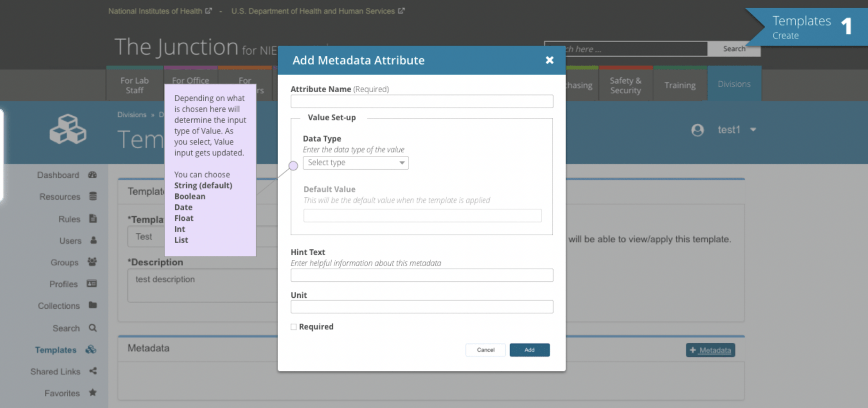Viewport: 868px width, 408px height.
Task: Open the Training navigation tab
Action: tap(680, 85)
